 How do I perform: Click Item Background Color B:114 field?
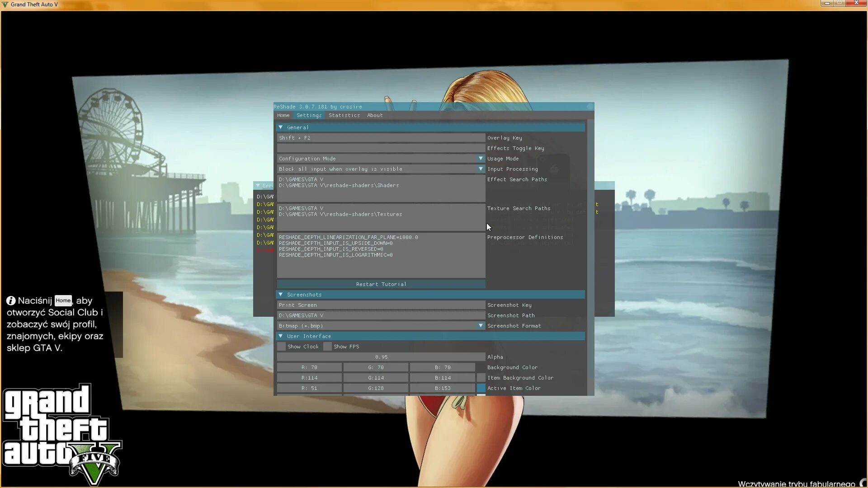(443, 378)
